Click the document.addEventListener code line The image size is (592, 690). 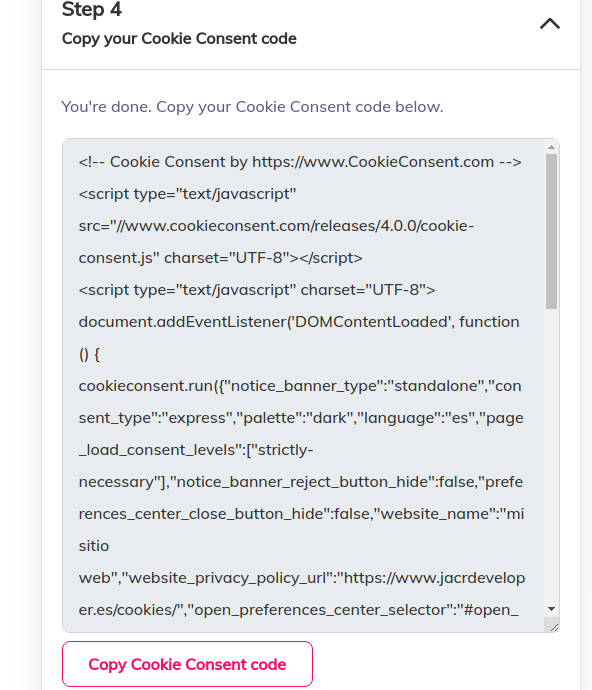pyautogui.click(x=299, y=322)
